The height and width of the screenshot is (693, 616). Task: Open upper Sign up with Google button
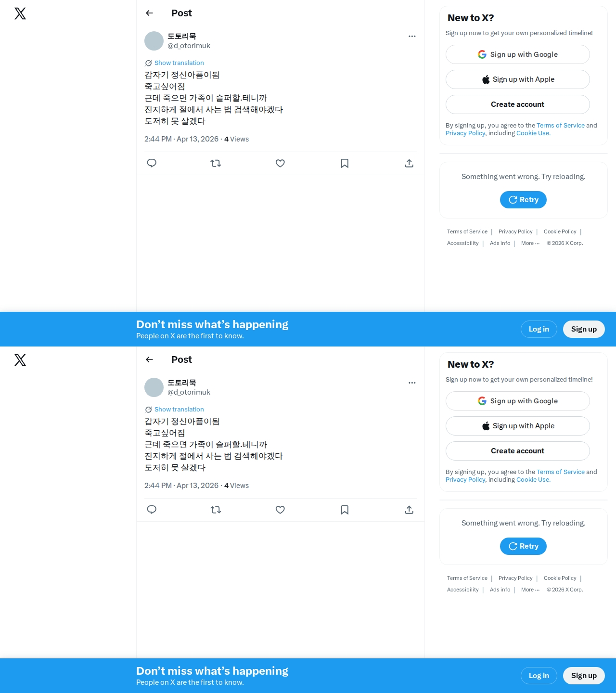[x=518, y=54]
